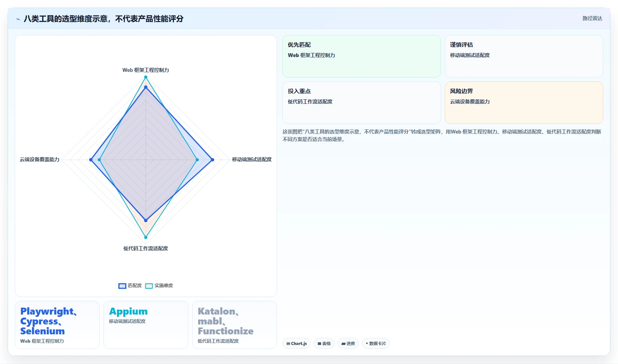Open the 谨慎评估 card
The height and width of the screenshot is (364, 618).
(x=524, y=56)
